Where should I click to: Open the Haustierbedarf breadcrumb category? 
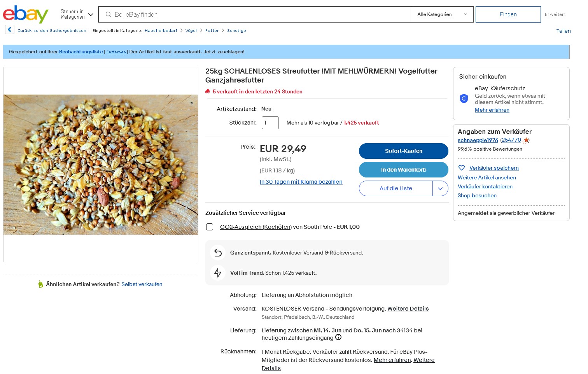[161, 30]
